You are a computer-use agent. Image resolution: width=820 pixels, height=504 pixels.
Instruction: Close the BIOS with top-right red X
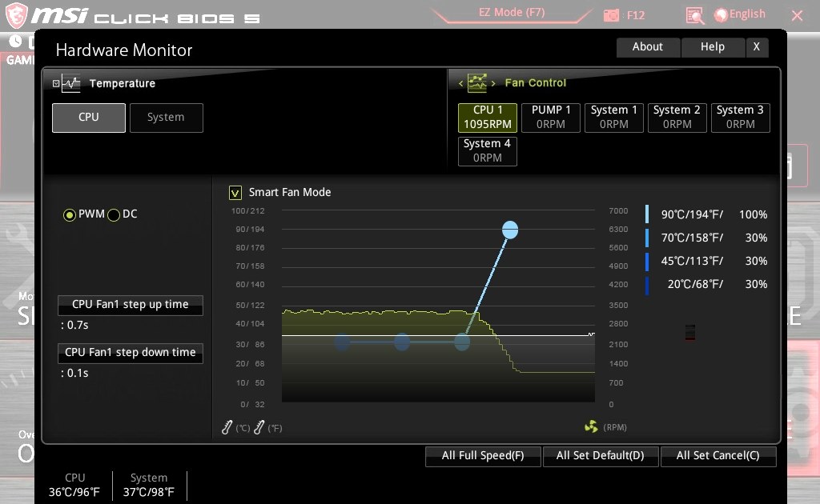click(797, 16)
